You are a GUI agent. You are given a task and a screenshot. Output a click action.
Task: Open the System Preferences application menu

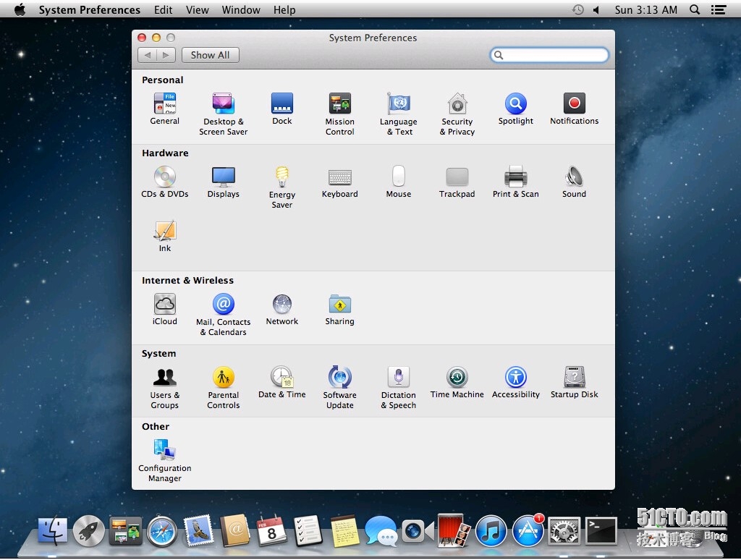pyautogui.click(x=89, y=9)
